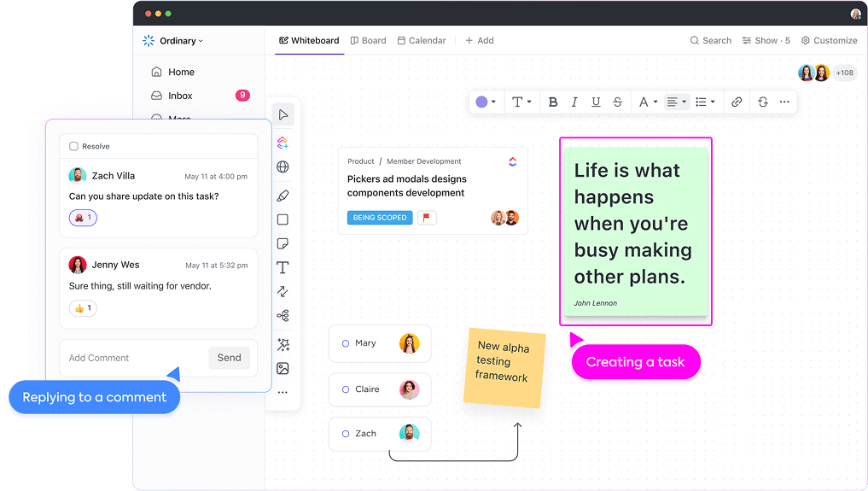Select the connector arrow tool
The width and height of the screenshot is (868, 491).
283,292
